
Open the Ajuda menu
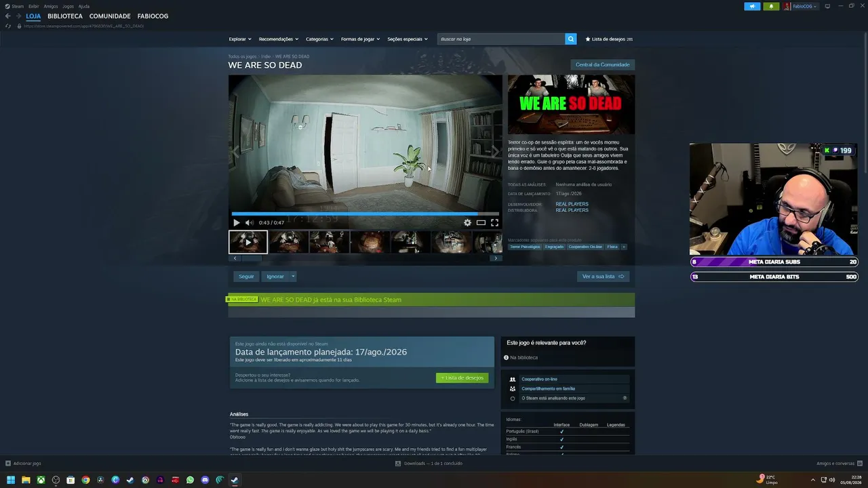point(83,6)
